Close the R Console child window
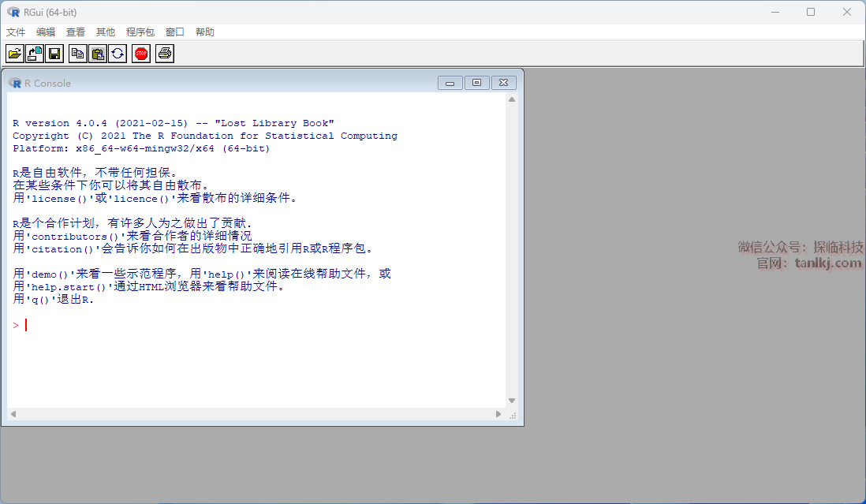The image size is (866, 504). pos(504,83)
